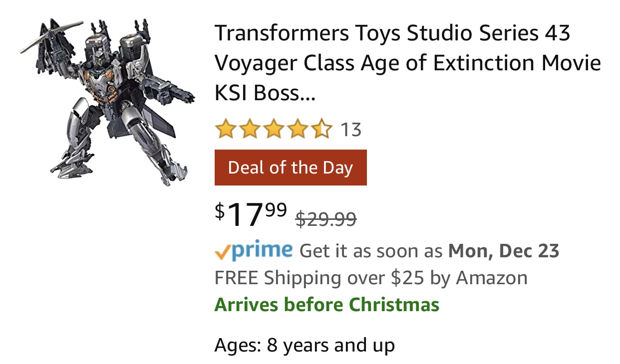Click the crossed-out $29.99 list price
This screenshot has height=364, width=620.
click(x=326, y=218)
